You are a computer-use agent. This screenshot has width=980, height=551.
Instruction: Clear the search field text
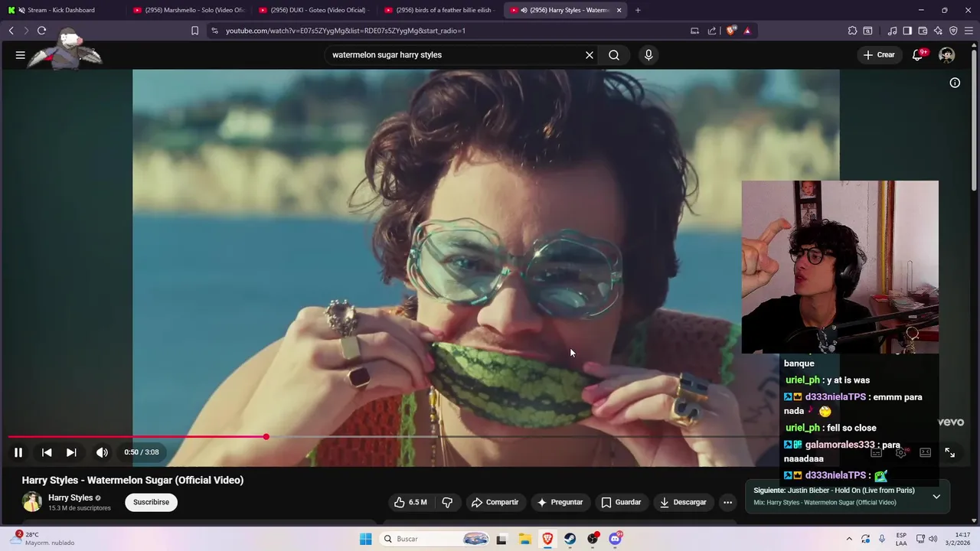tap(590, 55)
